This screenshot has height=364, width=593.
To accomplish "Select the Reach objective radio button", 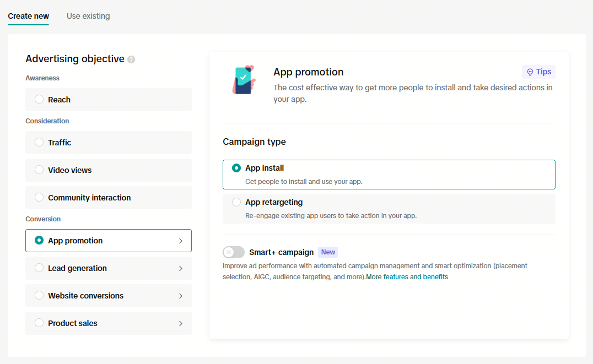I will tap(39, 100).
